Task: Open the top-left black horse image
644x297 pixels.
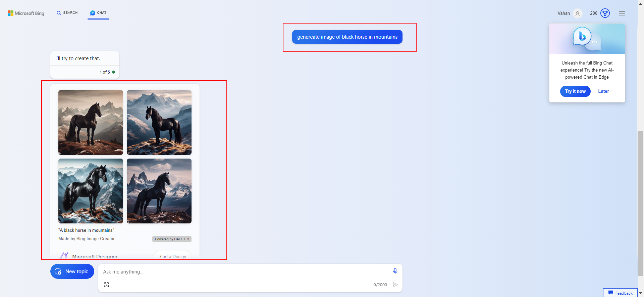Action: (x=91, y=122)
